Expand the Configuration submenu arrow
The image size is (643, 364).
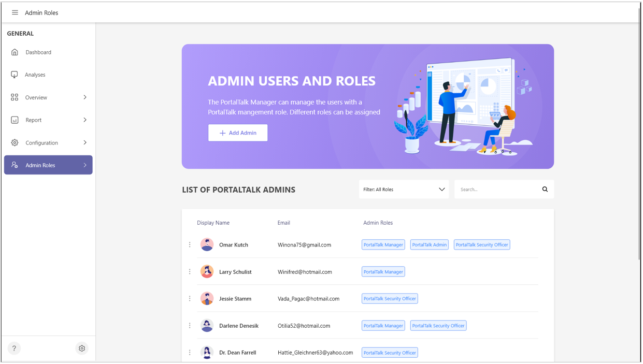85,143
